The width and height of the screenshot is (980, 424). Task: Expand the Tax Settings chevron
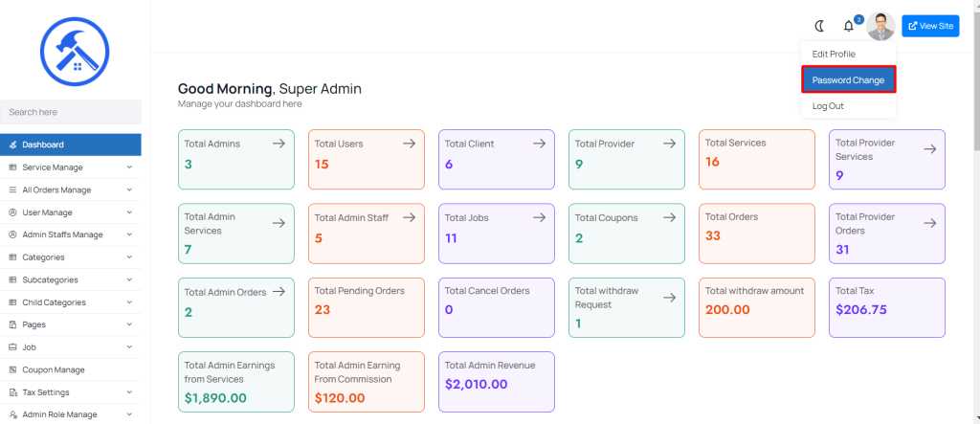tap(129, 392)
